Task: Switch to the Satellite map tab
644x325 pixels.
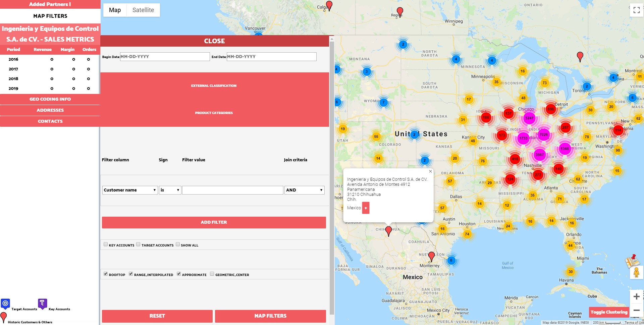Action: [x=143, y=10]
